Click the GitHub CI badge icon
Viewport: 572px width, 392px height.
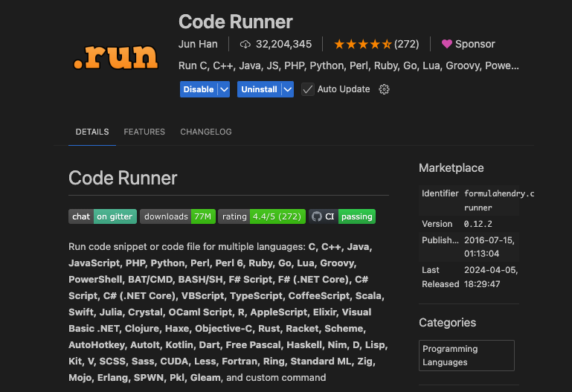pyautogui.click(x=317, y=216)
